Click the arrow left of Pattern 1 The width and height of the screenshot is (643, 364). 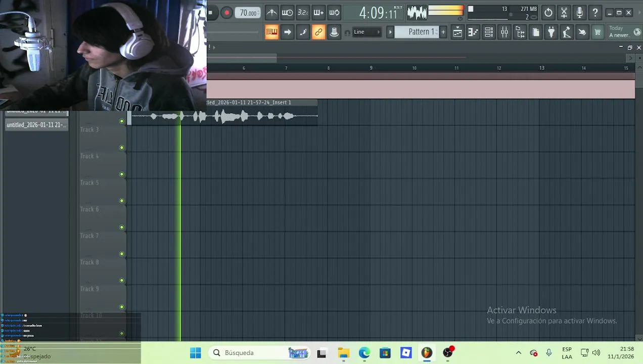point(390,32)
